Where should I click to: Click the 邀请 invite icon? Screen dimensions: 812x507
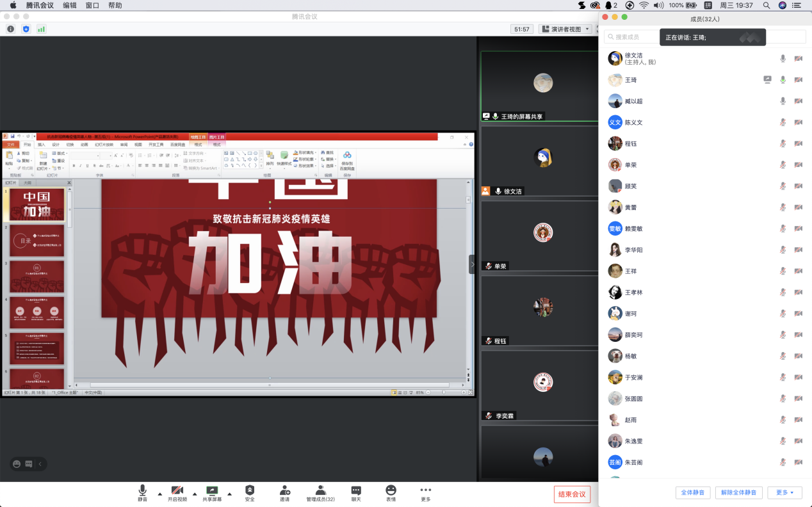point(284,490)
